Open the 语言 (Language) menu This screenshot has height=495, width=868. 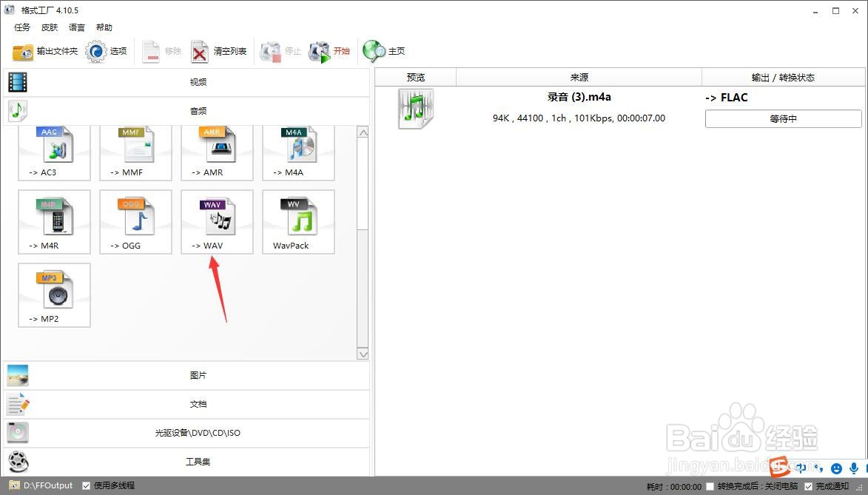[77, 27]
